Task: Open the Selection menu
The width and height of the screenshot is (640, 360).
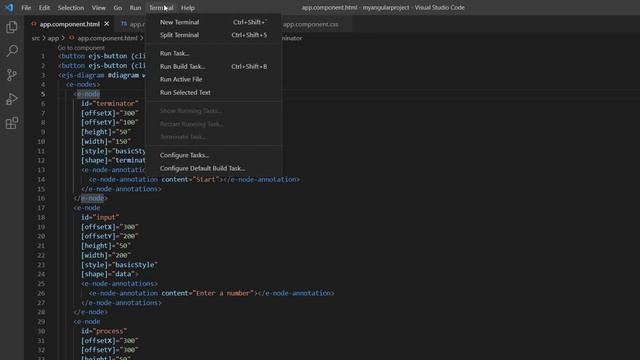Action: coord(71,8)
